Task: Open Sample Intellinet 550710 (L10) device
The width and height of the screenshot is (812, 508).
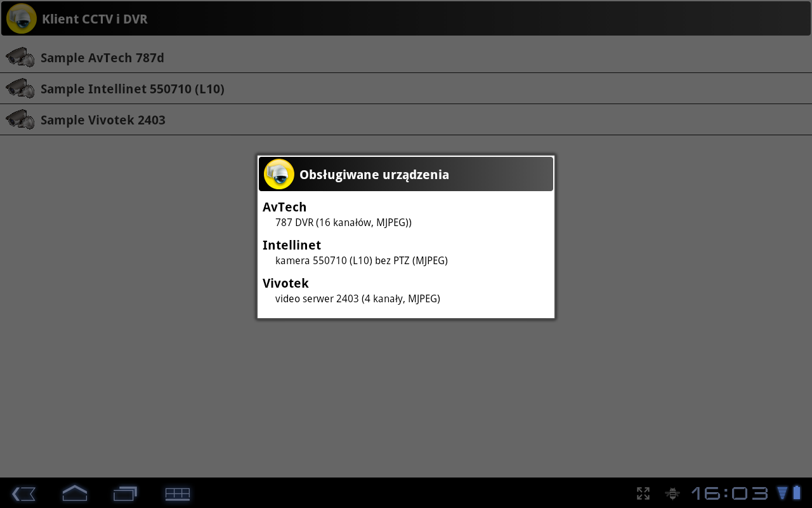Action: tap(406, 88)
